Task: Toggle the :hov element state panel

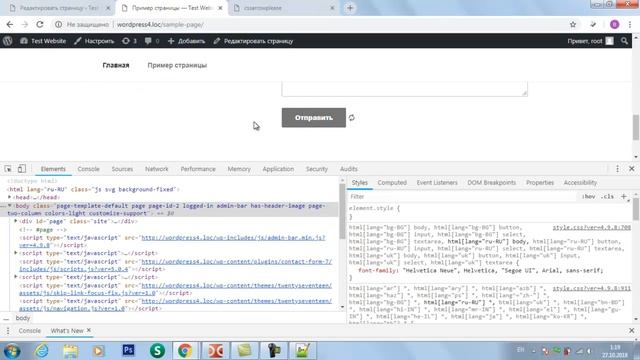Action: (x=588, y=196)
